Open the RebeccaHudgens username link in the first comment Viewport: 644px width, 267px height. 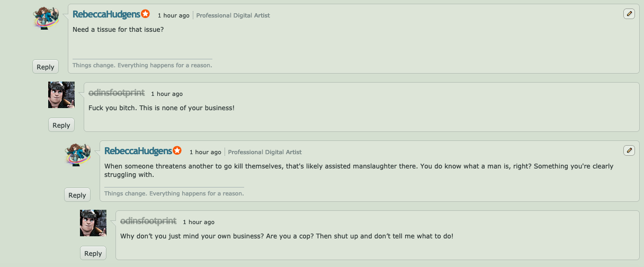[x=106, y=14]
